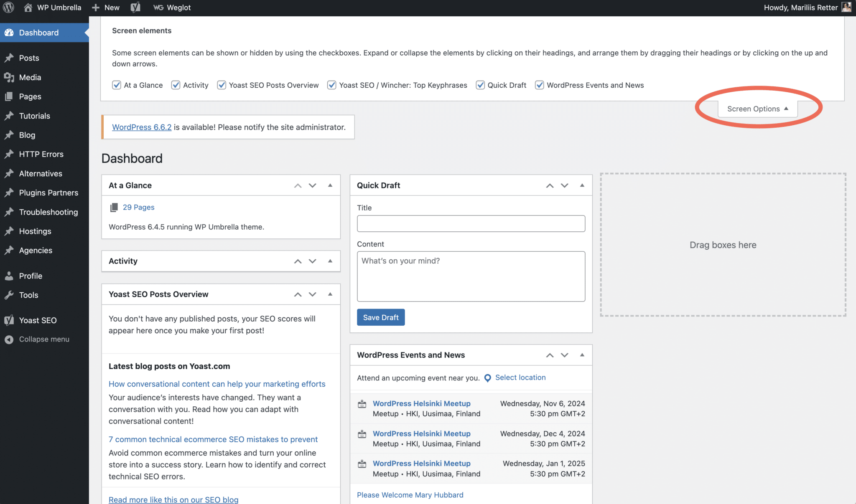The image size is (856, 504).
Task: Click the Quick Draft Title input field
Action: (x=471, y=223)
